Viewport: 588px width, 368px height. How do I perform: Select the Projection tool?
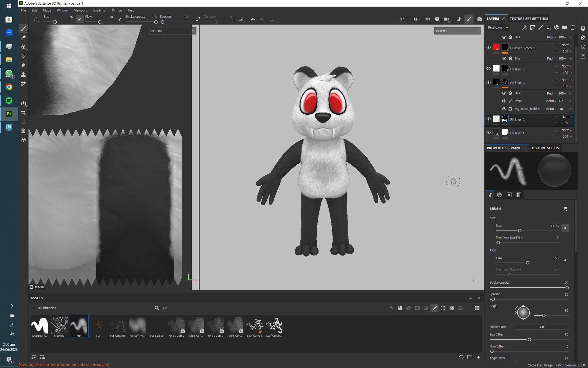pos(24,47)
